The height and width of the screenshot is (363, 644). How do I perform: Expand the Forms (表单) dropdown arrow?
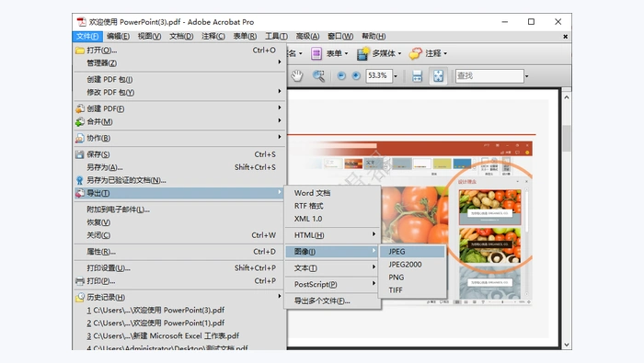pos(346,53)
